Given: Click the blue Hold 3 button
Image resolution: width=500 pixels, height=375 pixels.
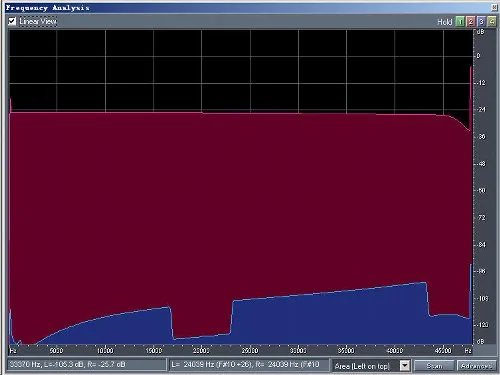Looking at the screenshot, I should pyautogui.click(x=481, y=22).
